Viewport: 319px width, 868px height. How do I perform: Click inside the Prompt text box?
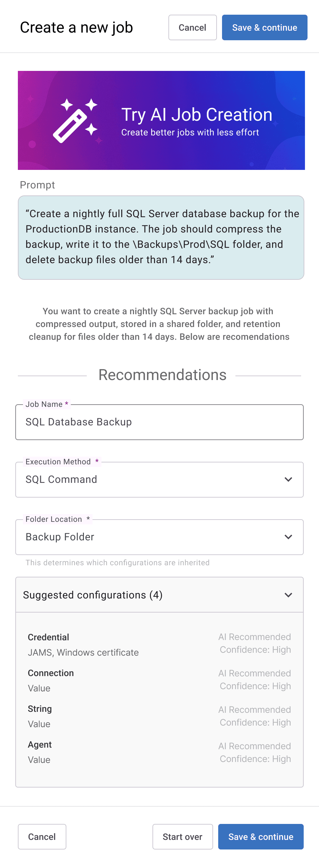coord(161,237)
